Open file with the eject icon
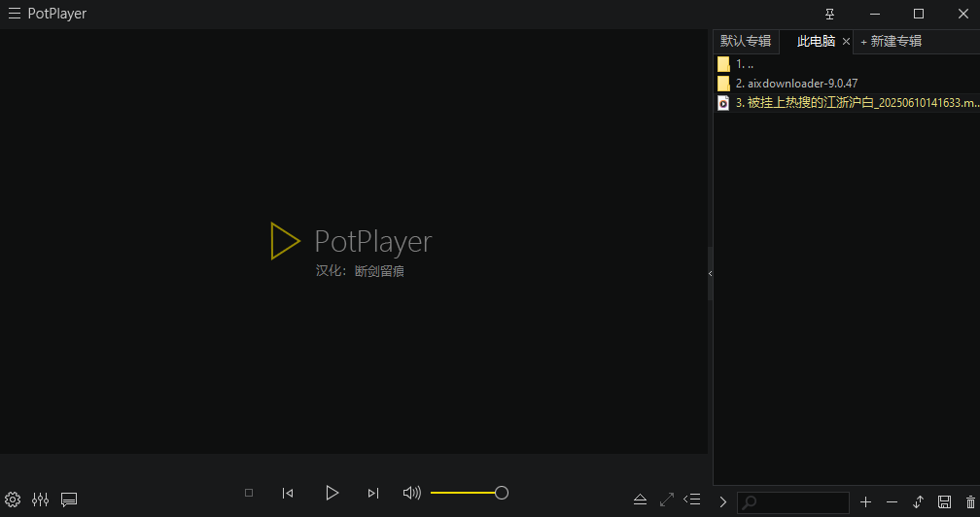 (x=640, y=500)
